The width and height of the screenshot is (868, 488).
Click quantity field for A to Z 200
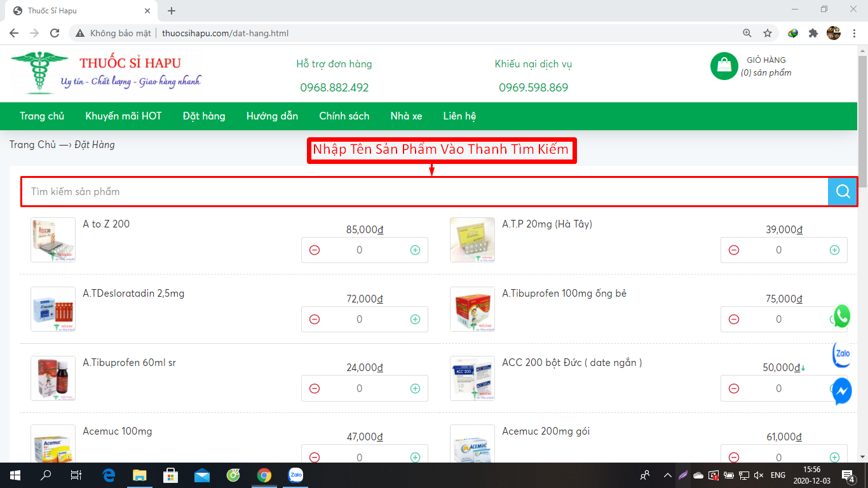click(x=360, y=250)
